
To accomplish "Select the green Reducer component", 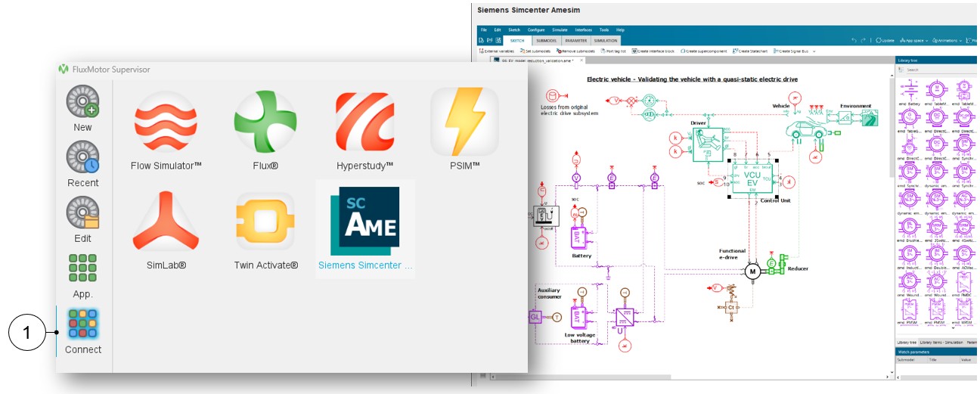I will [776, 265].
